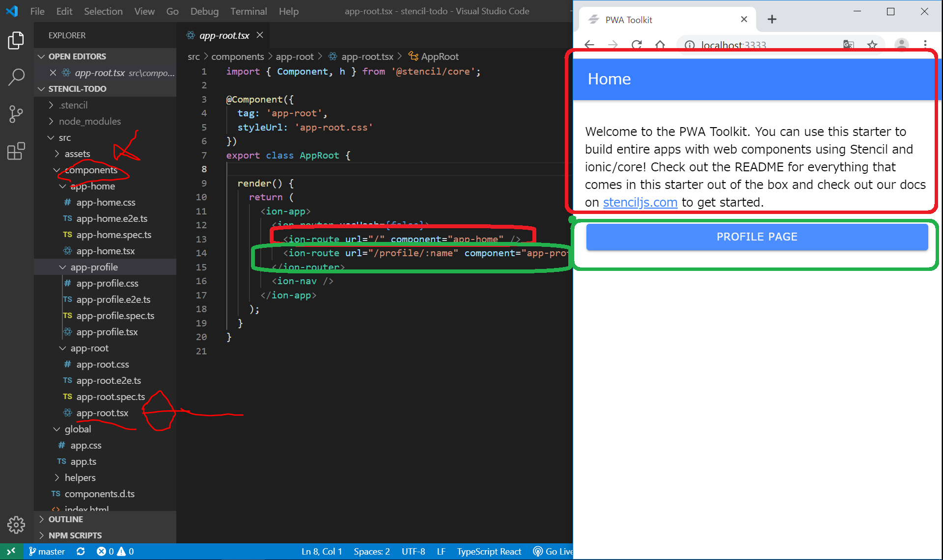Go to browser home page
This screenshot has height=560, width=943.
(x=660, y=45)
